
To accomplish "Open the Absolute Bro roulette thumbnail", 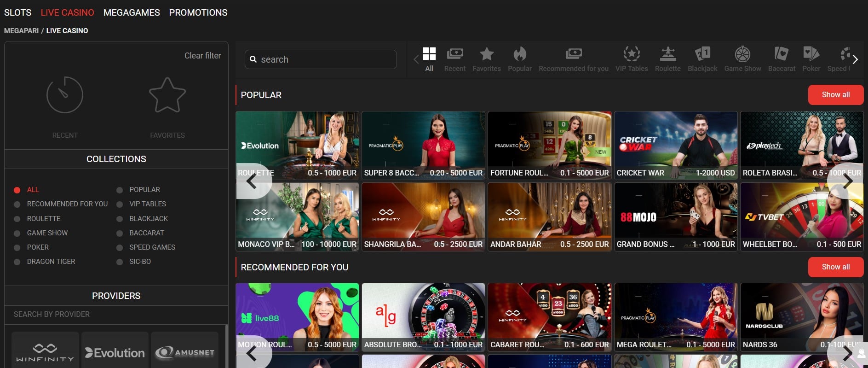I will [x=423, y=317].
